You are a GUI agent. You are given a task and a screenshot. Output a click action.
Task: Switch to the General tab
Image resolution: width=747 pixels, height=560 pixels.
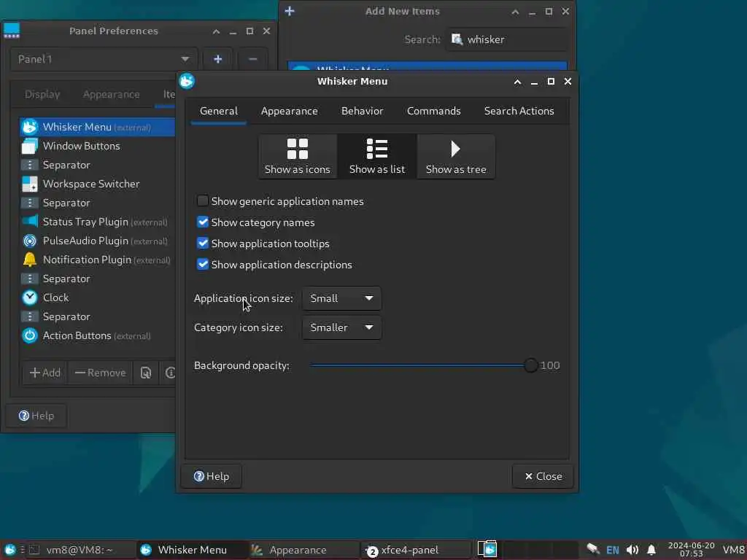click(219, 111)
